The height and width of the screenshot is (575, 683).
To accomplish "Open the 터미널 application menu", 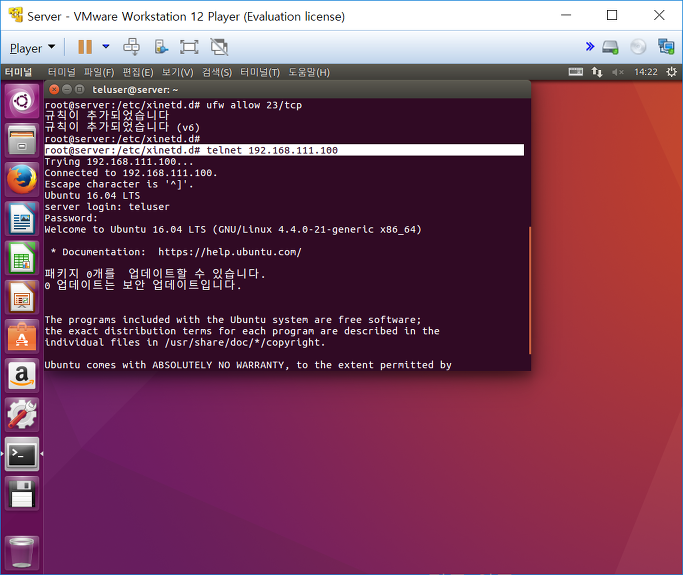I will tap(61, 72).
